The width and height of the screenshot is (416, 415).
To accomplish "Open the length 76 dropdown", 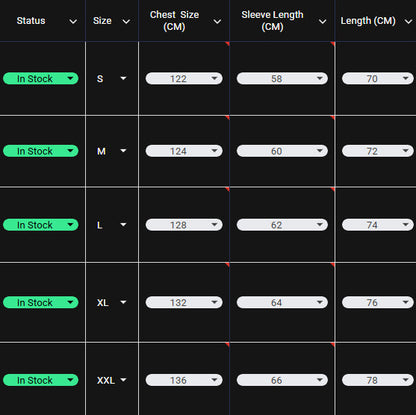I will coord(378,302).
